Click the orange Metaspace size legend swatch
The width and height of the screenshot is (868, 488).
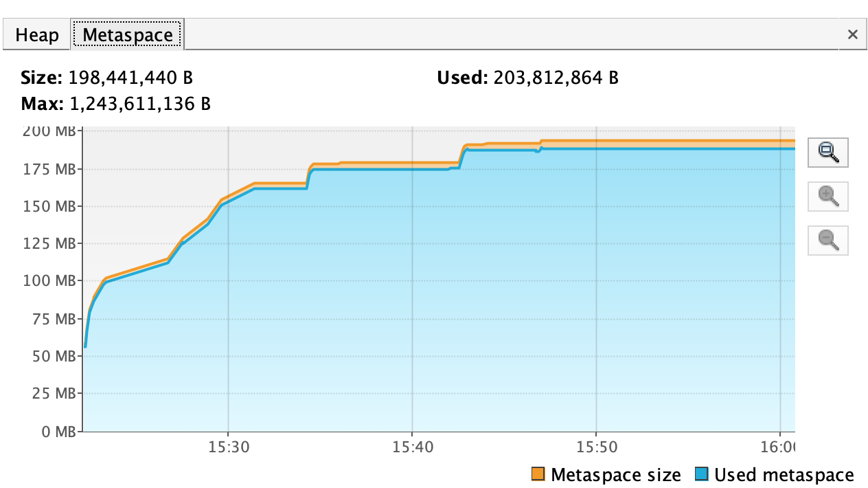click(538, 474)
